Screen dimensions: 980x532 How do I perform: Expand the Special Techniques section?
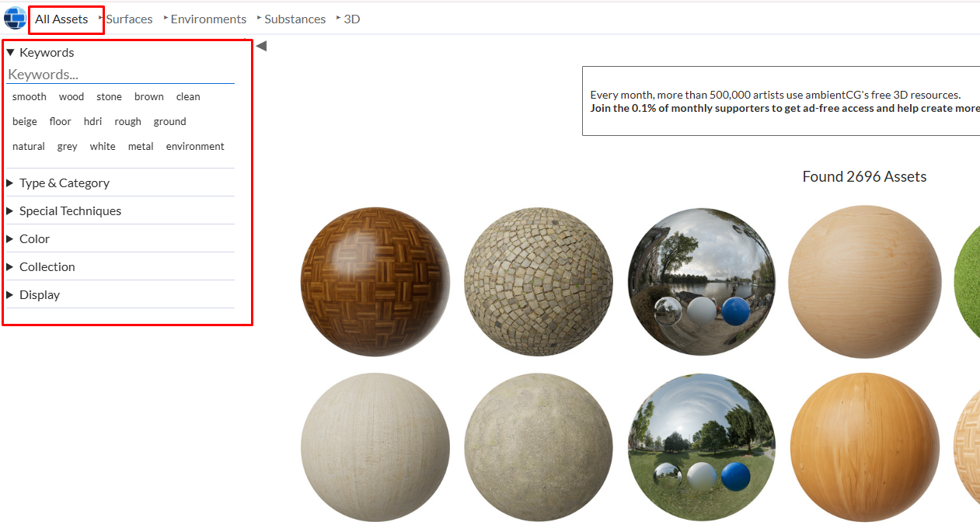click(120, 210)
